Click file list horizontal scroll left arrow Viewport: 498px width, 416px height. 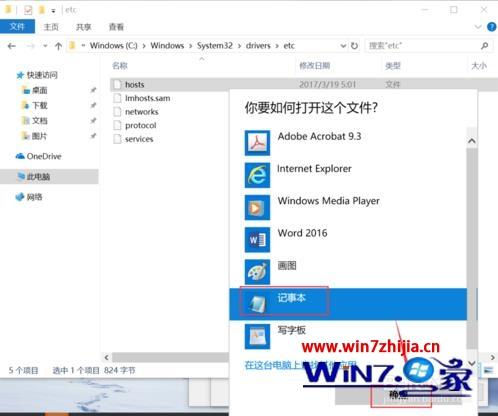click(106, 357)
